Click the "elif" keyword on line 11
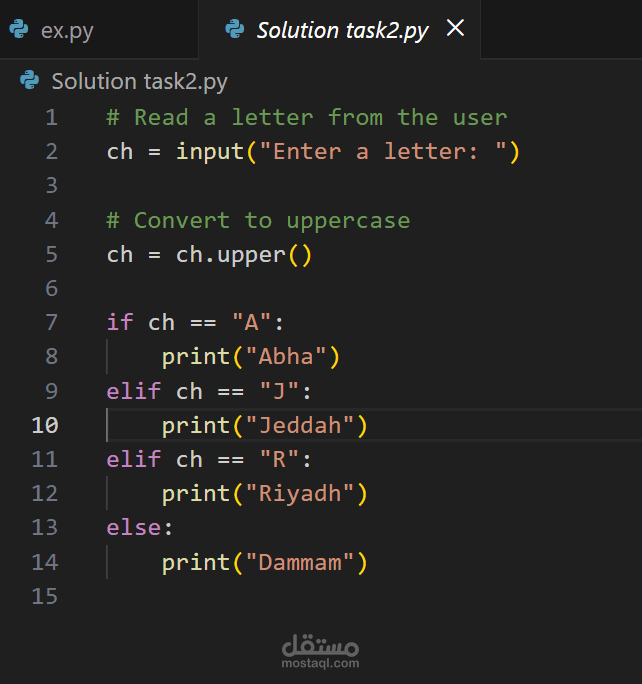The width and height of the screenshot is (642, 684). point(134,459)
